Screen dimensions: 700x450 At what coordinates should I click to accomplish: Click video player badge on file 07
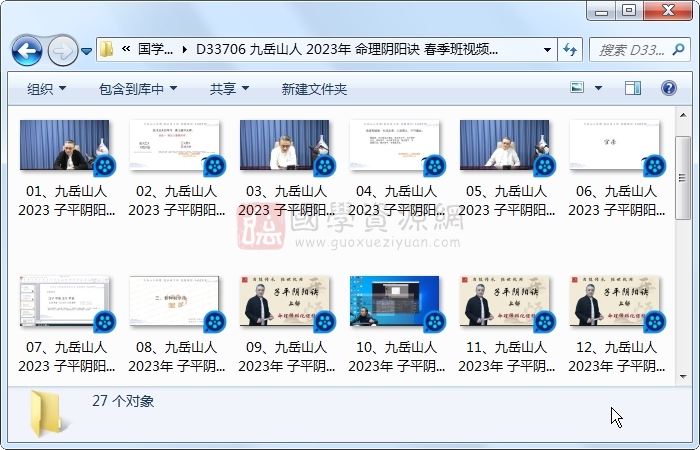[x=105, y=322]
